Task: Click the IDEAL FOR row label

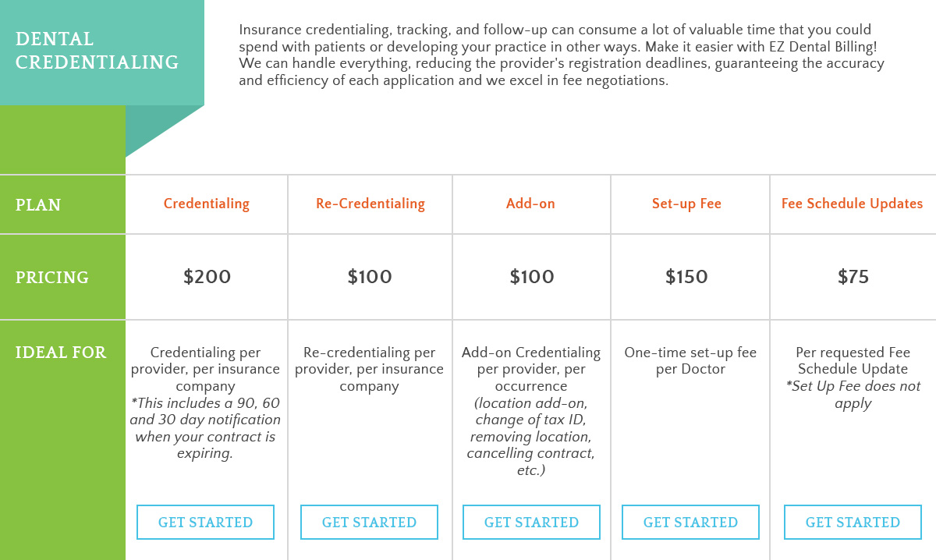Action: click(61, 353)
